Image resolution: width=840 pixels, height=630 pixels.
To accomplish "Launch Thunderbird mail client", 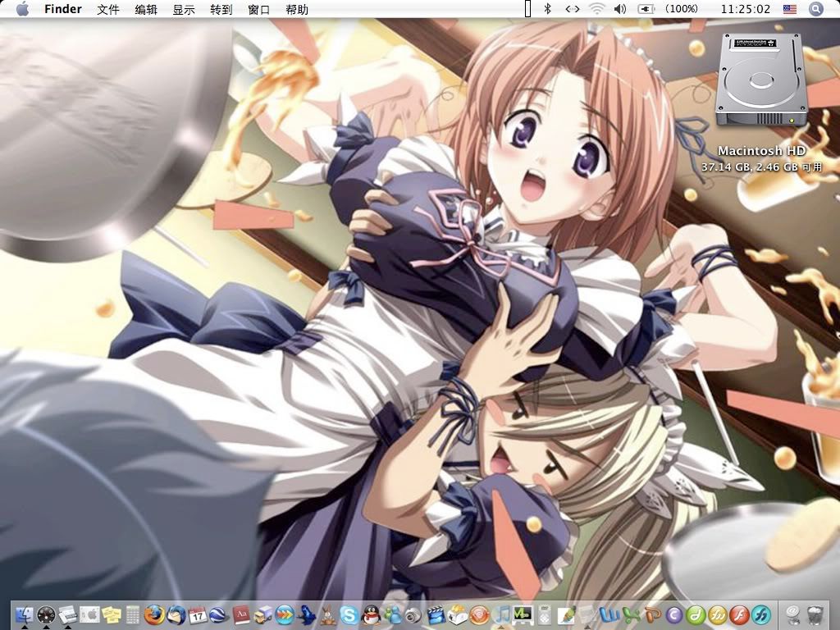I will (176, 614).
